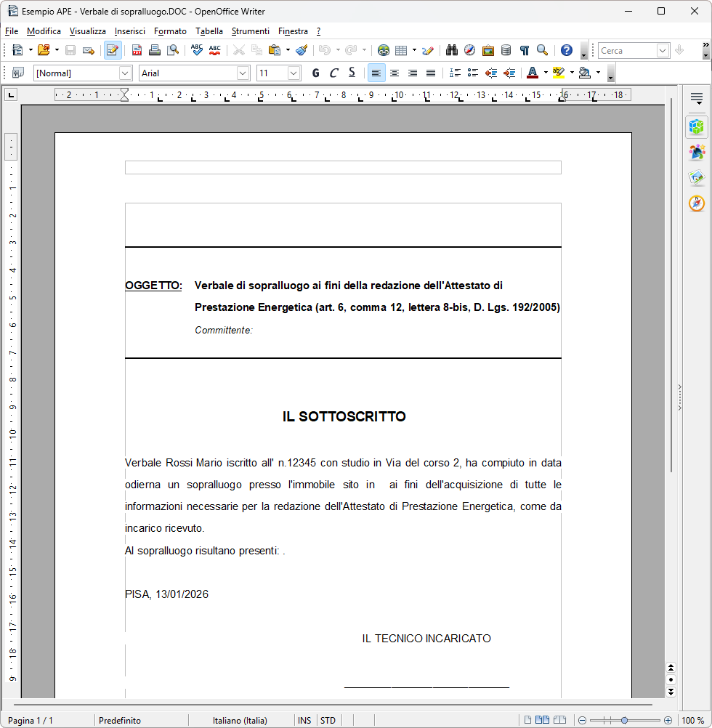
Task: Open the Strumenti menu
Action: 250,31
